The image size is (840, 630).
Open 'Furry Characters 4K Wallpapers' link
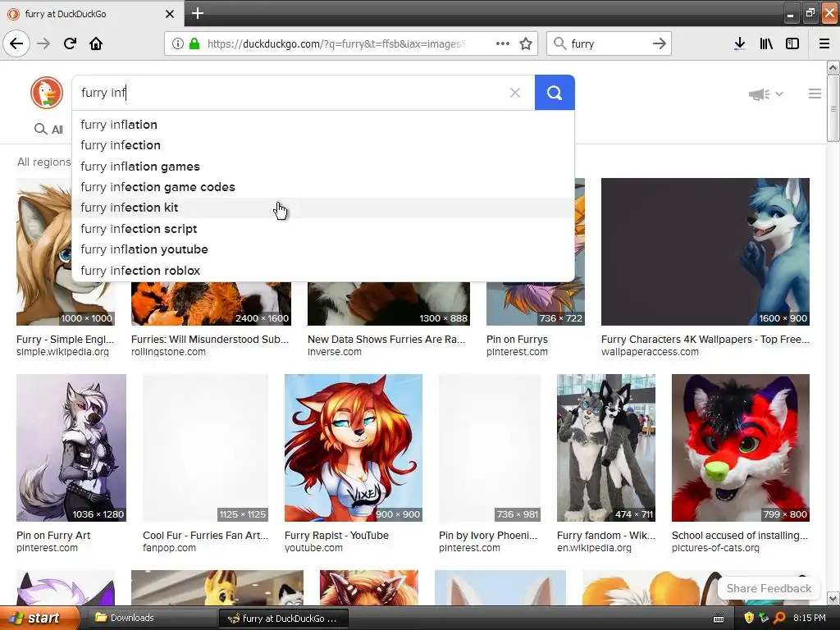[x=705, y=339]
